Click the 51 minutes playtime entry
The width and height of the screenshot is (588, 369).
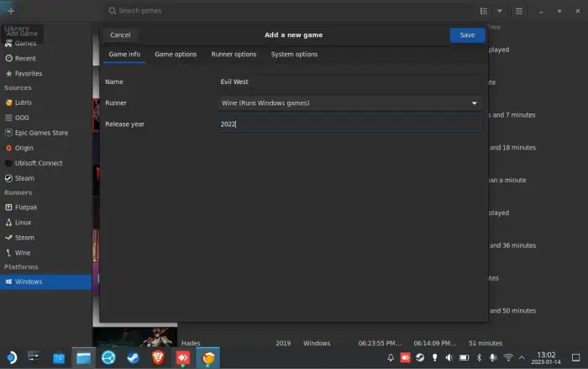(x=486, y=343)
